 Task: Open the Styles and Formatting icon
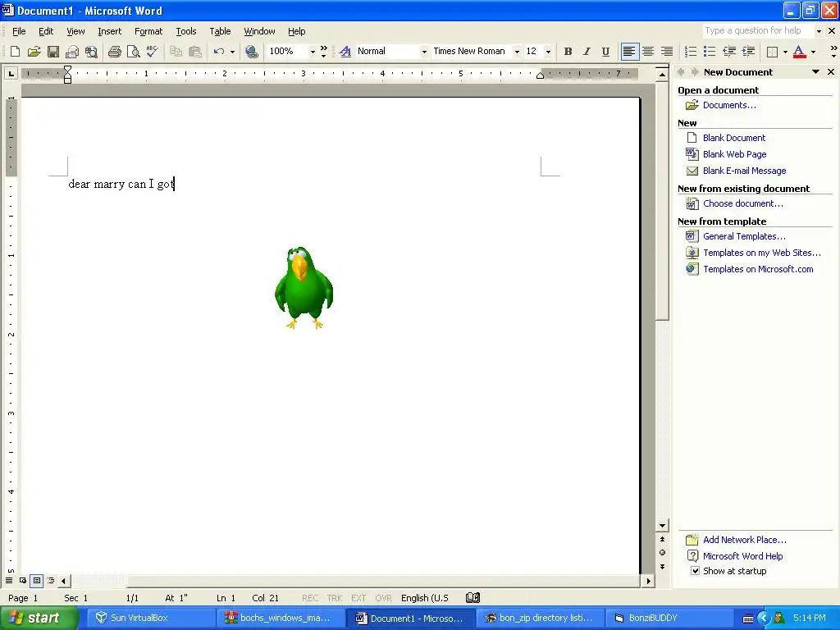point(345,52)
